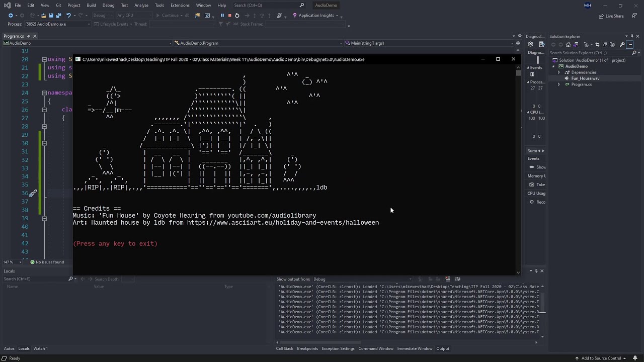Collapse the namespace code block
Screen dimensions: 644x362
coord(44,93)
